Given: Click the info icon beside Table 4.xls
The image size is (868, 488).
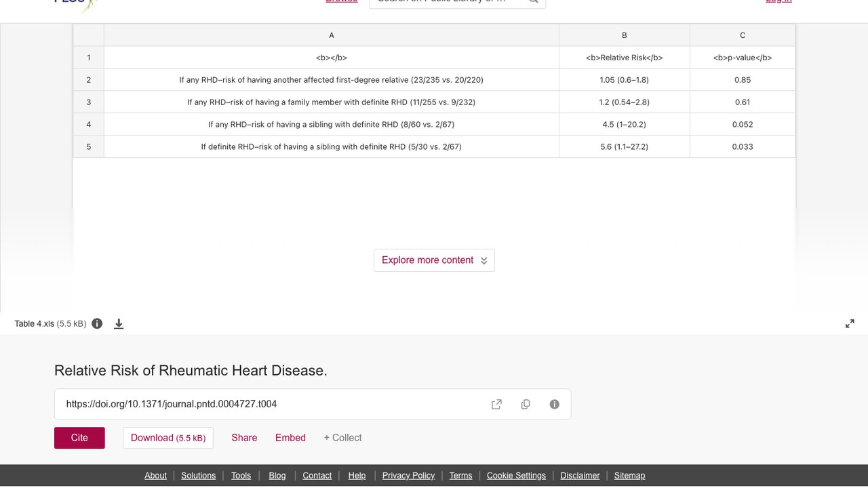Looking at the screenshot, I should click(x=97, y=323).
